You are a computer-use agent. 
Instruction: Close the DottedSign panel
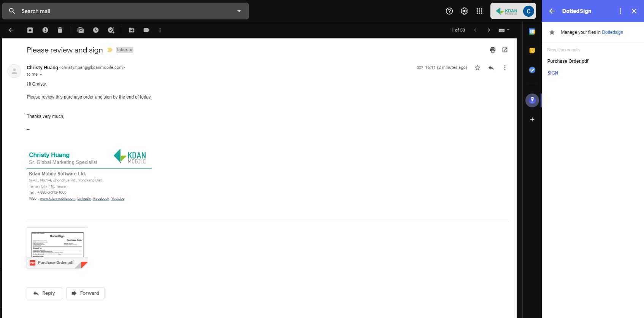(634, 11)
